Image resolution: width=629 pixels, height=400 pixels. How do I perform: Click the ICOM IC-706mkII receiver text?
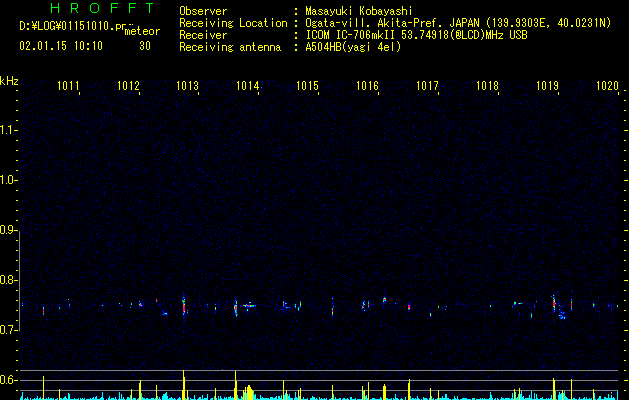[x=416, y=35]
